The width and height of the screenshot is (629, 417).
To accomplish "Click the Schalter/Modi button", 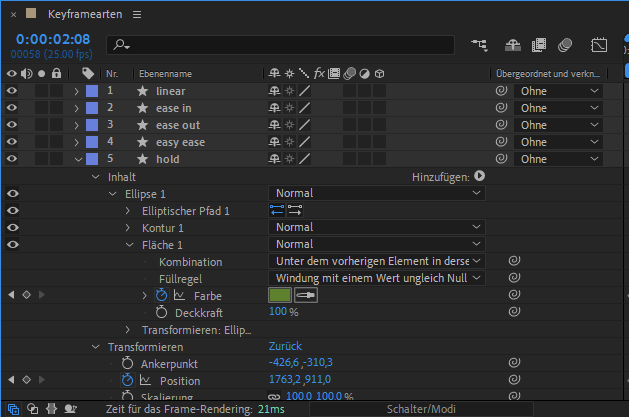I will (418, 409).
